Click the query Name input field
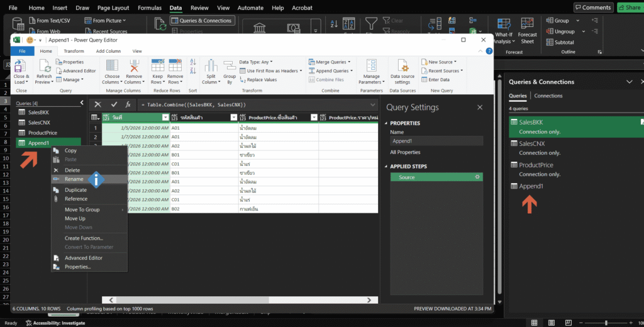Viewport: 644px width, 327px height. point(436,141)
